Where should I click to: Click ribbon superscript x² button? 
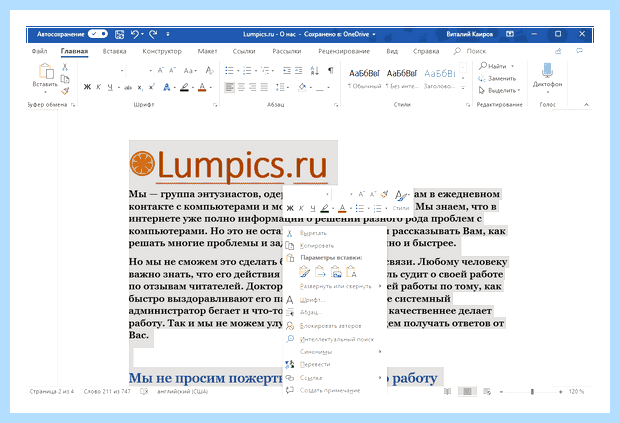[x=151, y=87]
